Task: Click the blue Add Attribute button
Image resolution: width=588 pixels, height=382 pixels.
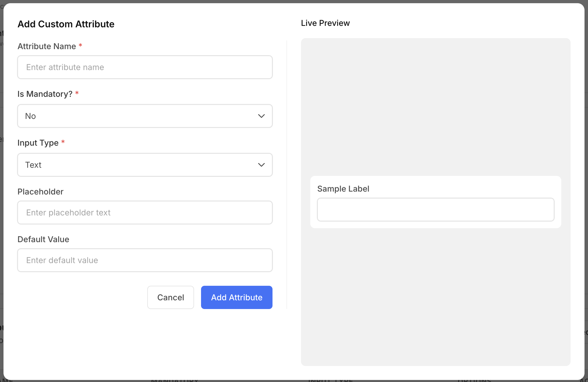Action: click(x=236, y=297)
